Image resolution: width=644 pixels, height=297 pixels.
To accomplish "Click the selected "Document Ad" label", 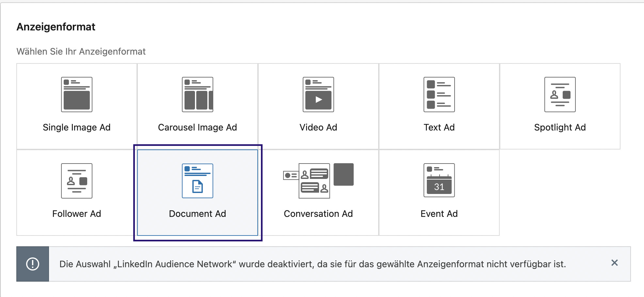I will [198, 214].
